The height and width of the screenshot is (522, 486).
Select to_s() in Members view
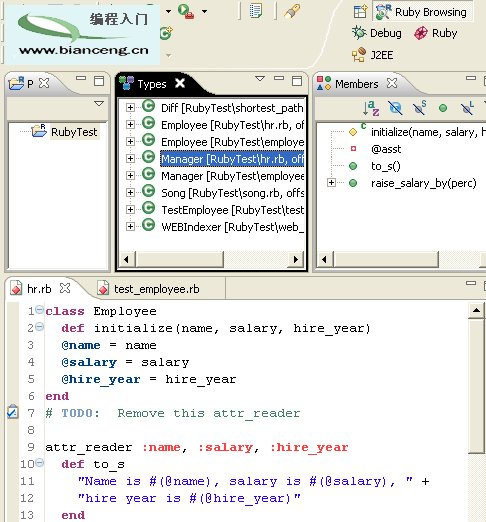click(386, 166)
